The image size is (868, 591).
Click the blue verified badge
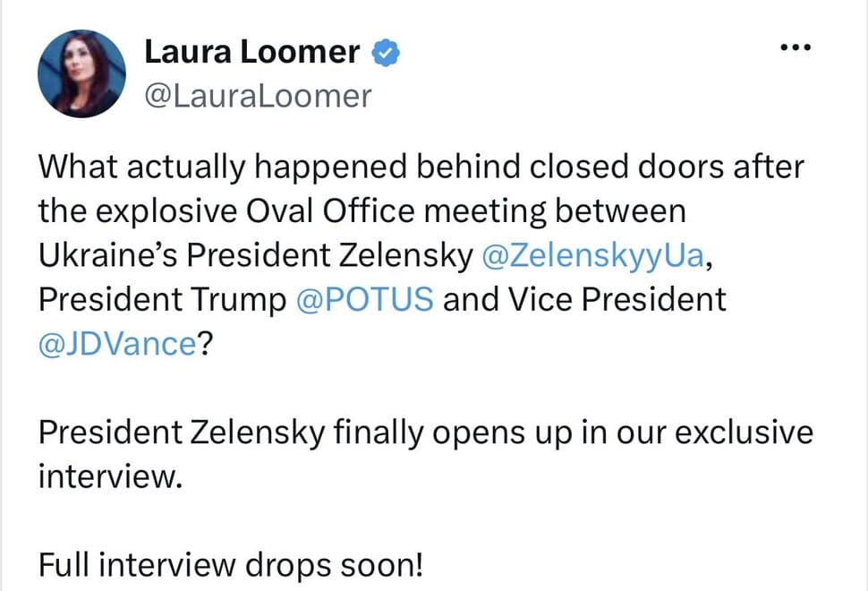click(x=386, y=53)
